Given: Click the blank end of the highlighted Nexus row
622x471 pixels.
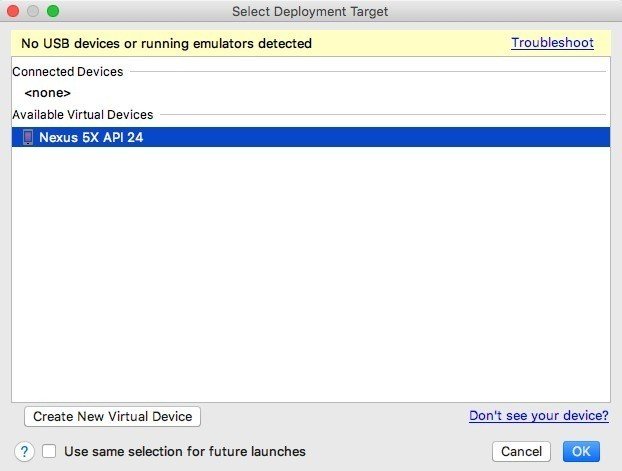Looking at the screenshot, I should (450, 138).
